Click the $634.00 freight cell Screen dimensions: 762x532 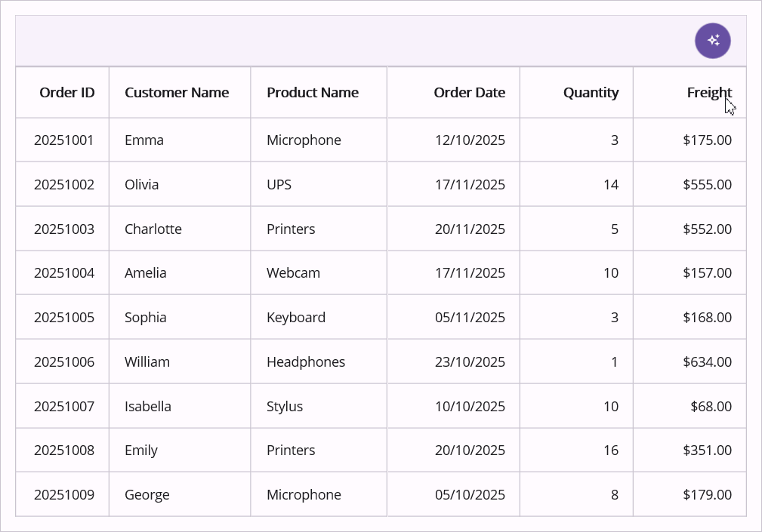707,362
